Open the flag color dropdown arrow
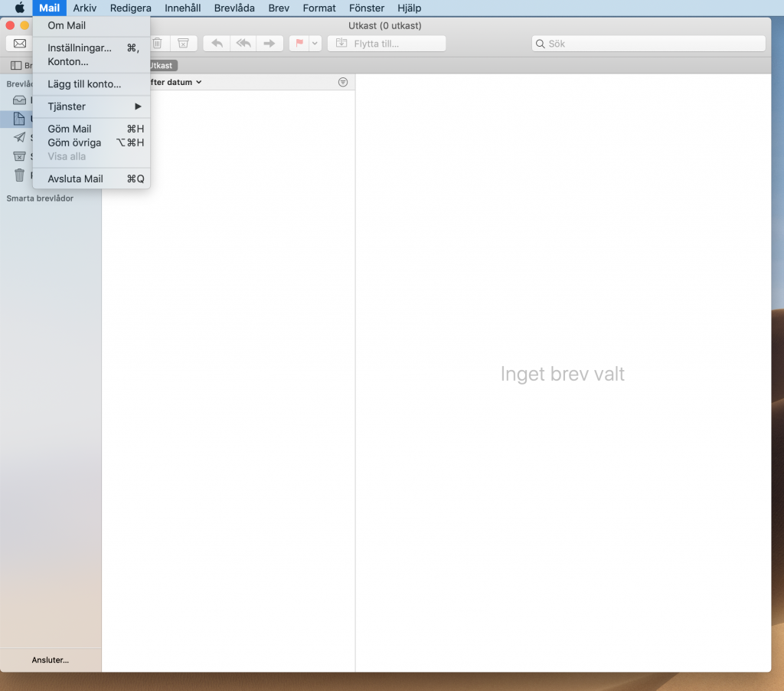Viewport: 784px width, 691px height. coord(315,44)
